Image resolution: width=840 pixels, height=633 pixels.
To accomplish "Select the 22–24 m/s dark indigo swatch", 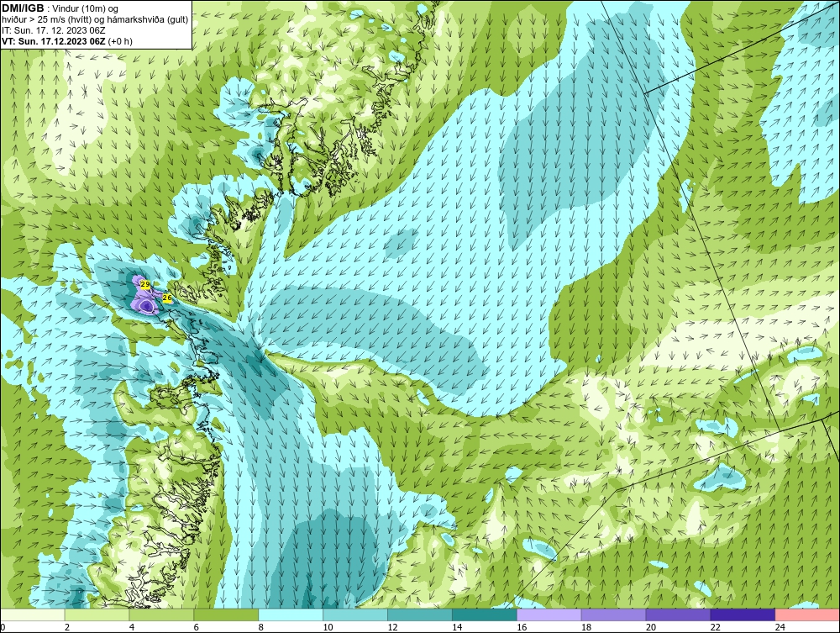I will pyautogui.click(x=743, y=615).
